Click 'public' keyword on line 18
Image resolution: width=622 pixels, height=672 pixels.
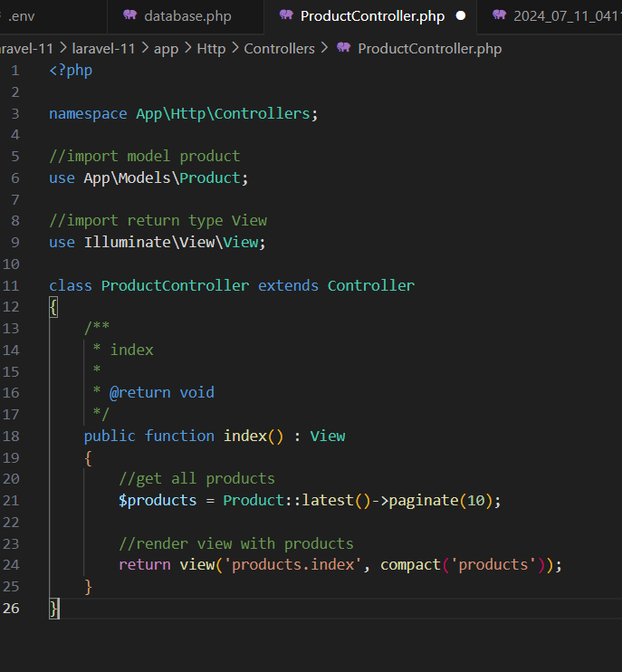pos(110,437)
